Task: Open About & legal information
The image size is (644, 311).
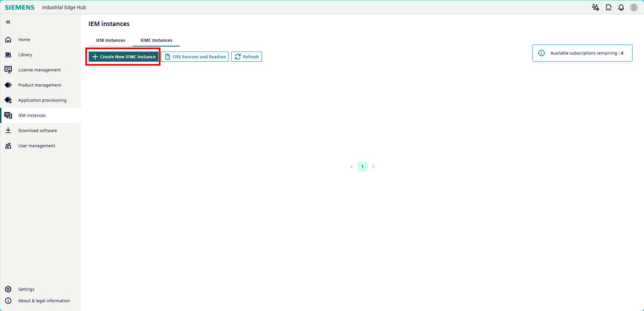Action: pos(8,300)
